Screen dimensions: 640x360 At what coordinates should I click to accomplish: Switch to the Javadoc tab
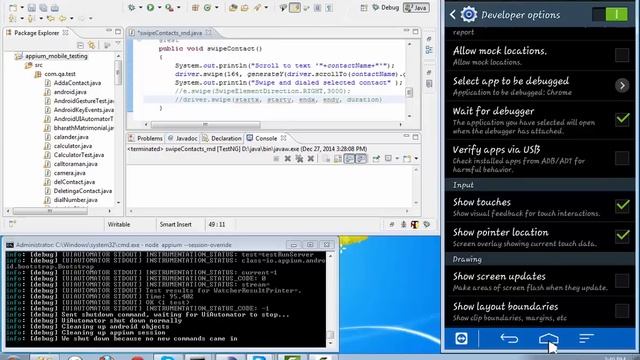[x=182, y=138]
